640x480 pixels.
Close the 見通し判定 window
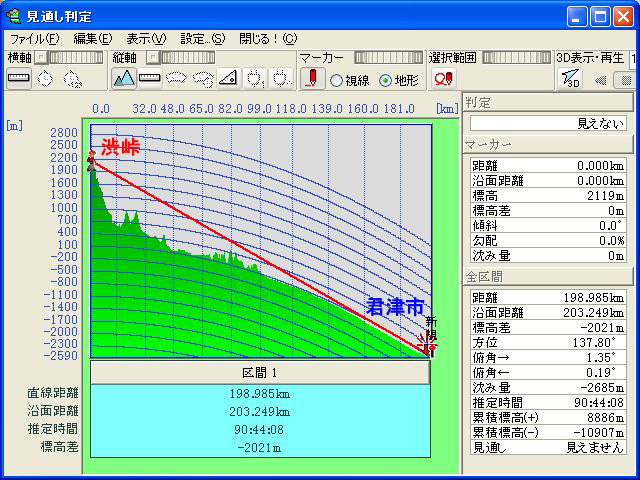pyautogui.click(x=623, y=17)
